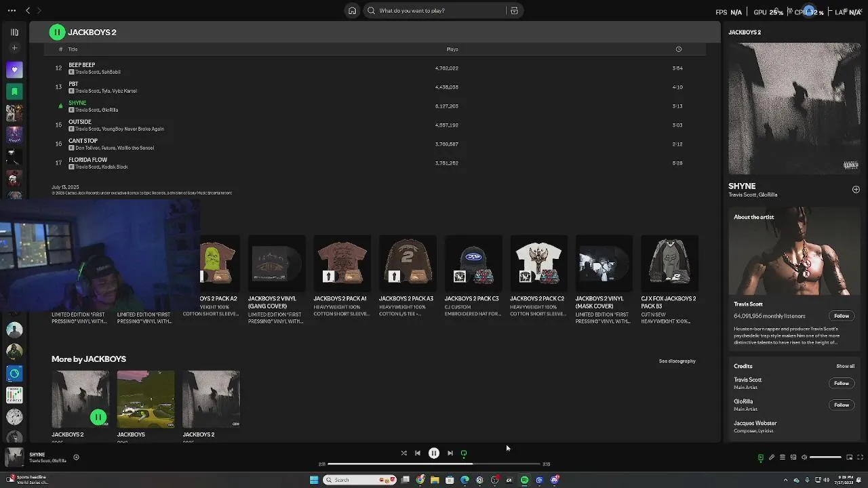Select track 15 OUTSIDE
Viewport: 868px width, 488px height.
click(x=374, y=125)
